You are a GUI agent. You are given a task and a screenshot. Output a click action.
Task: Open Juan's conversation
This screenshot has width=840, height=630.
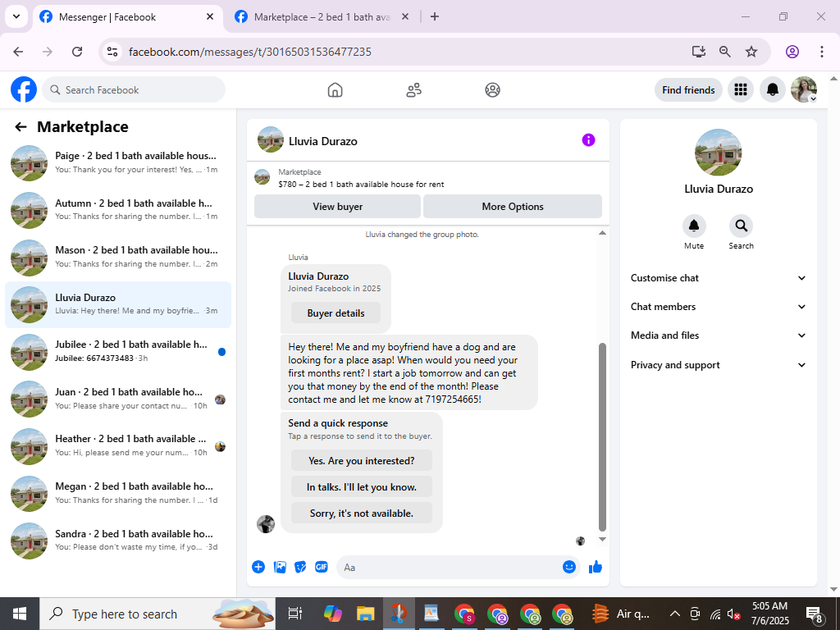[x=118, y=399]
